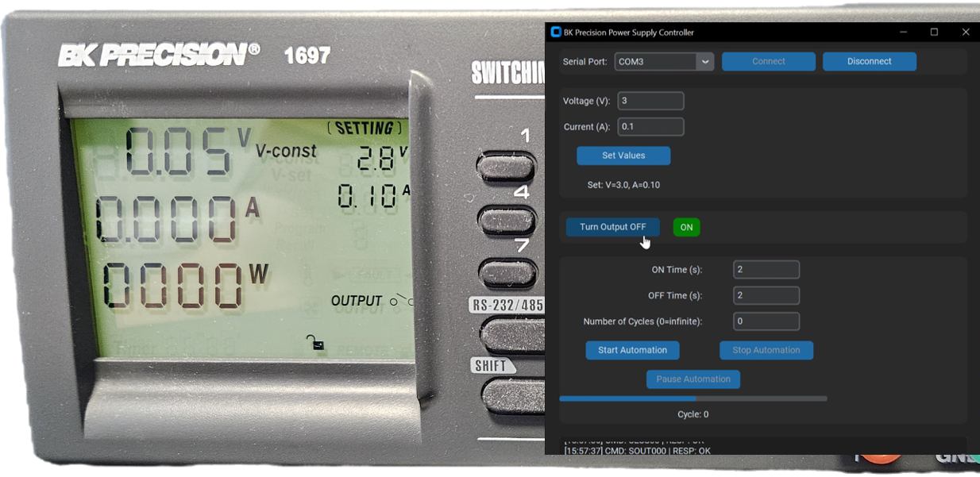Click the 'Cycle: 0' status text
This screenshot has width=980, height=477.
click(693, 414)
